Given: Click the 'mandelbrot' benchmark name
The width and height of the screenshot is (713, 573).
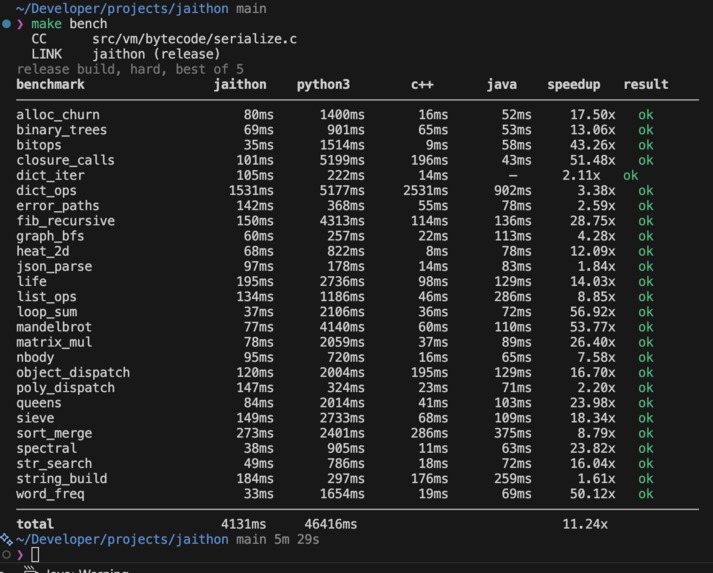Looking at the screenshot, I should tap(54, 327).
